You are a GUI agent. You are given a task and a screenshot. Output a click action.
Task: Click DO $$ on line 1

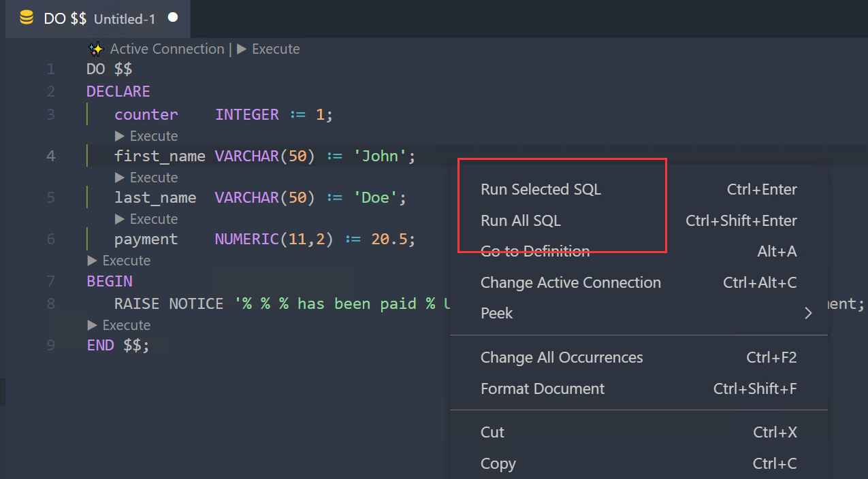(x=110, y=69)
